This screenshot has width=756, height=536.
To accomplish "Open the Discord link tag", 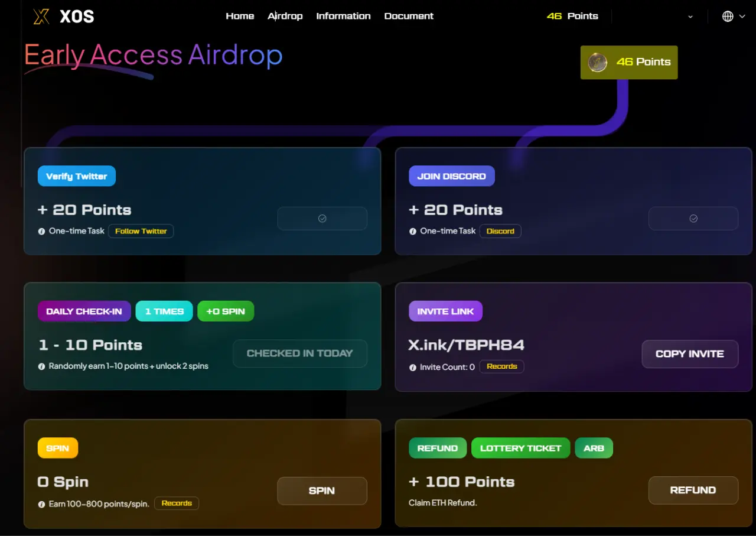I will pyautogui.click(x=500, y=231).
